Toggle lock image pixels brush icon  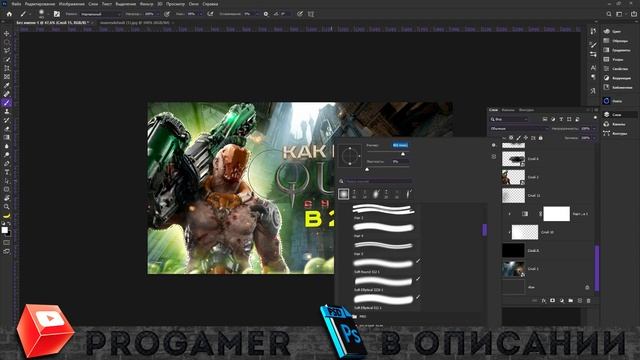518,138
